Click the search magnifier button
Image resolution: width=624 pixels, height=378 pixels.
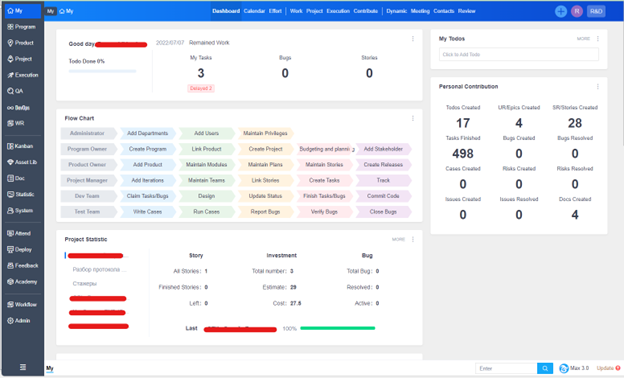click(x=545, y=368)
